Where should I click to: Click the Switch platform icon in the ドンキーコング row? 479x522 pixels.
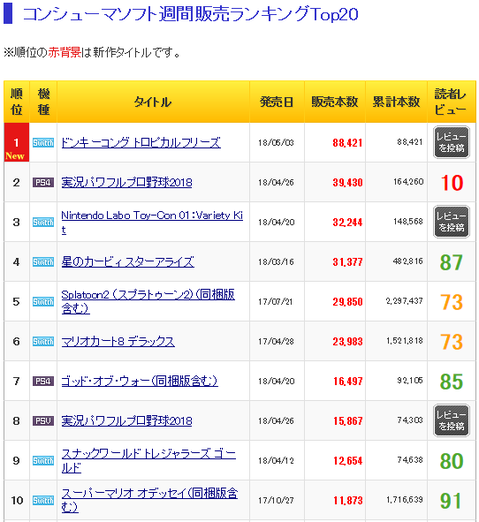pyautogui.click(x=43, y=143)
